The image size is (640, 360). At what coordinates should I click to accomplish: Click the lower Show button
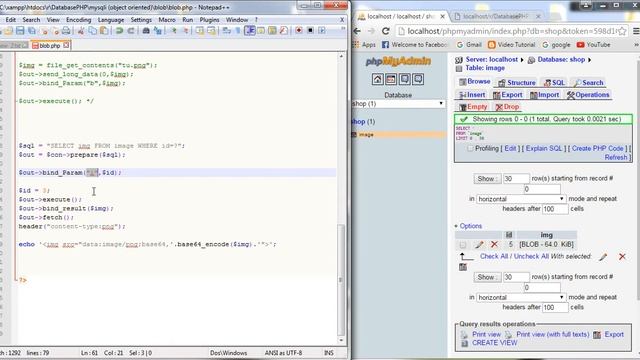(486, 277)
